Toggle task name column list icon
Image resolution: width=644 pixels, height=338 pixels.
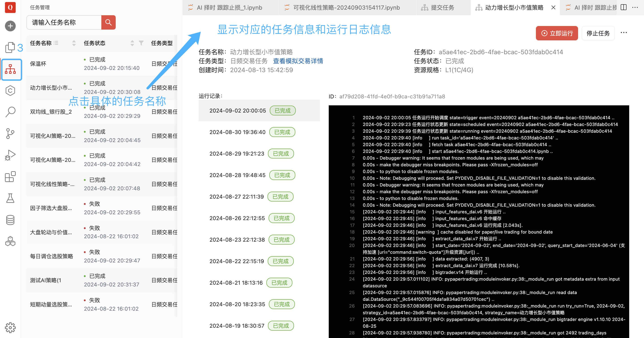[56, 43]
